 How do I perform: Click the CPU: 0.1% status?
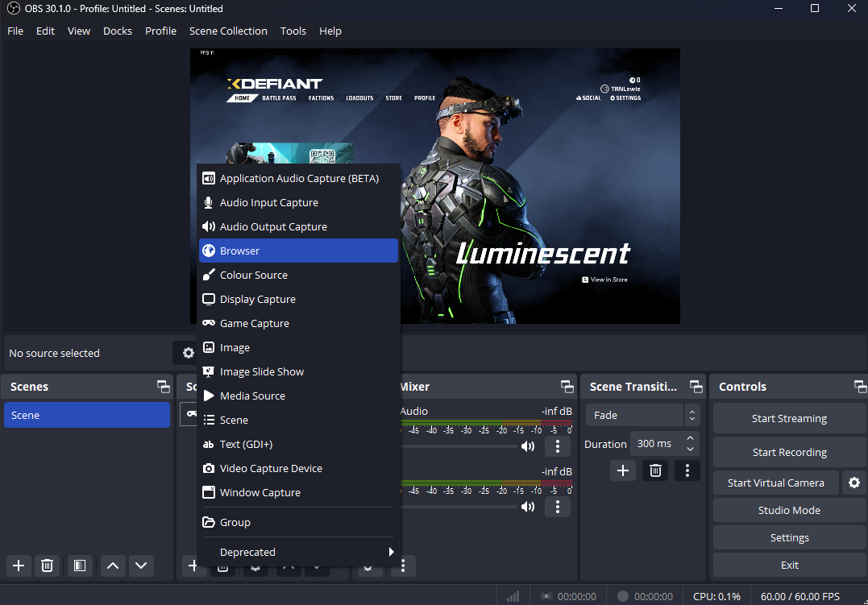coord(716,597)
